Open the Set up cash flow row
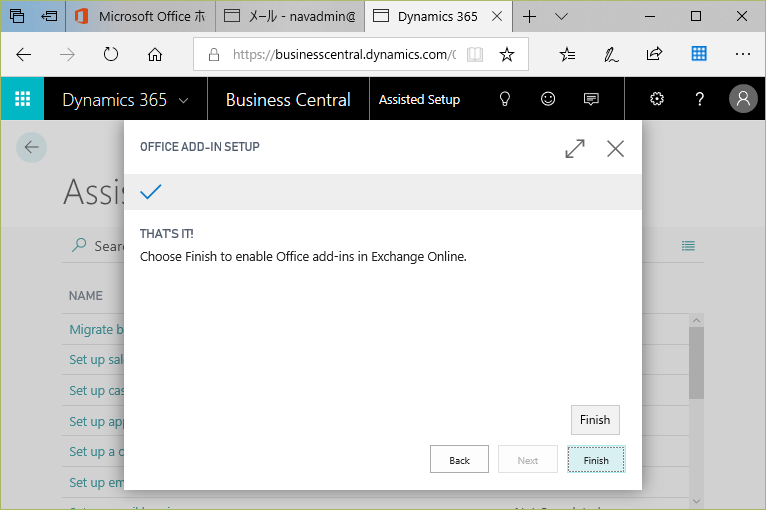The height and width of the screenshot is (510, 766). click(x=96, y=391)
